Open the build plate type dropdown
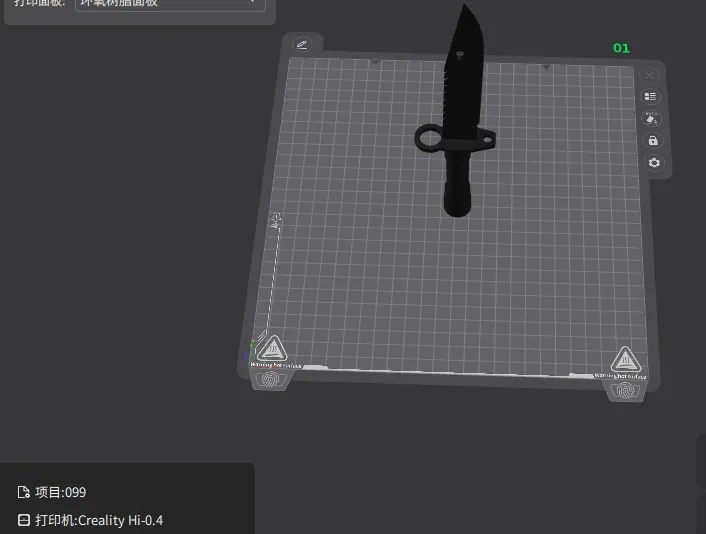This screenshot has width=706, height=534. point(170,4)
